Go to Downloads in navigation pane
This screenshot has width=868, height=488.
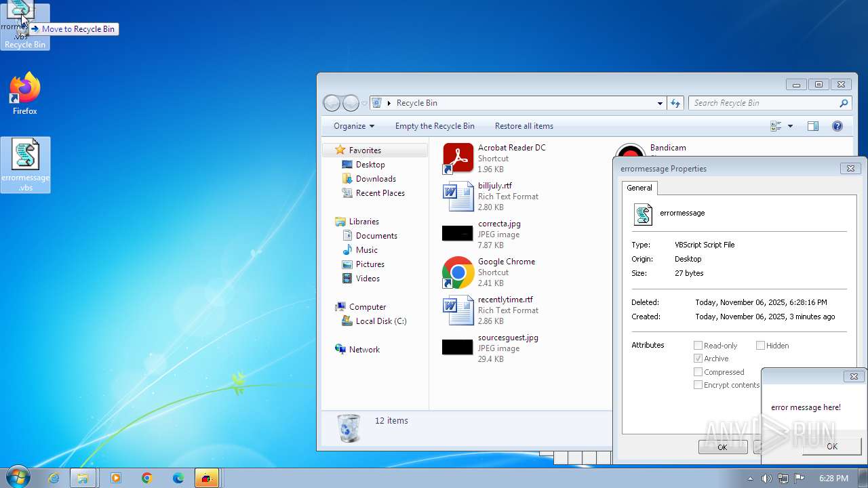(376, 179)
